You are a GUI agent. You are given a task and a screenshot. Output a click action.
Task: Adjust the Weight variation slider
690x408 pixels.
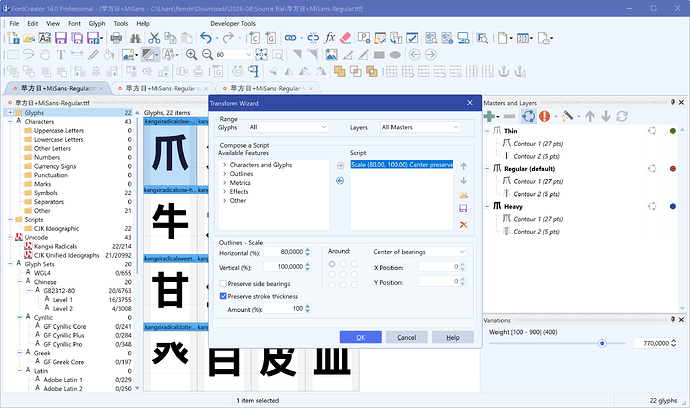(x=602, y=343)
